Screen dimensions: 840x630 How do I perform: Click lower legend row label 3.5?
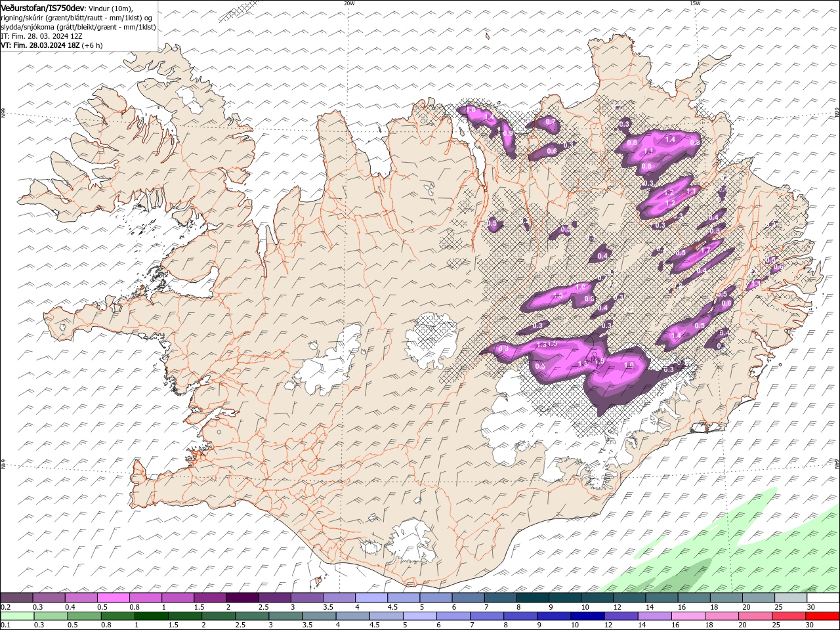coord(307,625)
